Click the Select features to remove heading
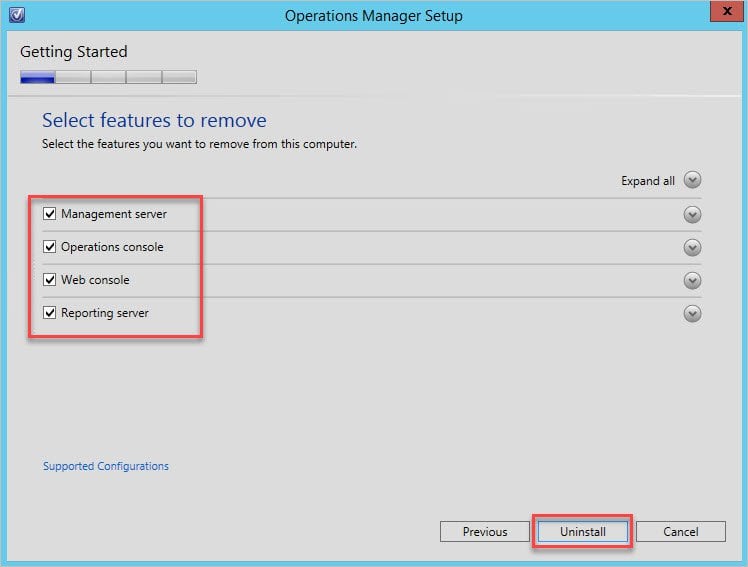 (154, 120)
